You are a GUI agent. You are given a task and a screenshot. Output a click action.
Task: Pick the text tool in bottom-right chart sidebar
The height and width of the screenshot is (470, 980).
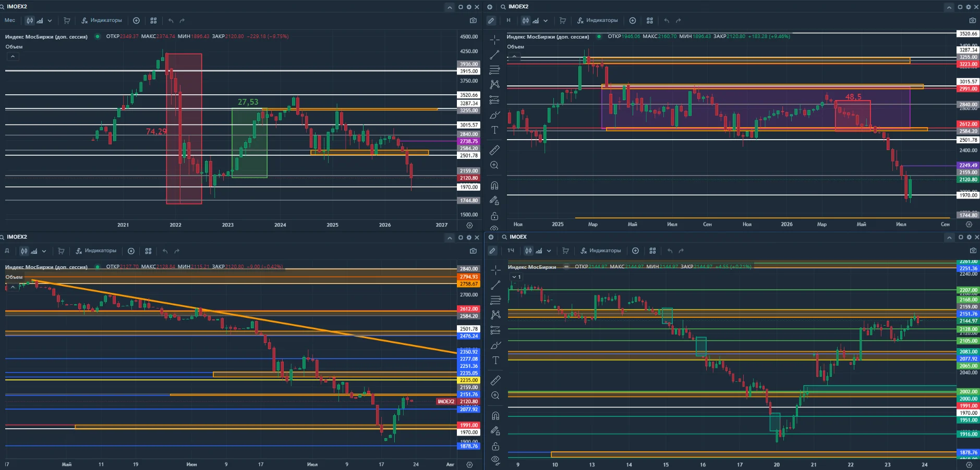[x=495, y=361]
